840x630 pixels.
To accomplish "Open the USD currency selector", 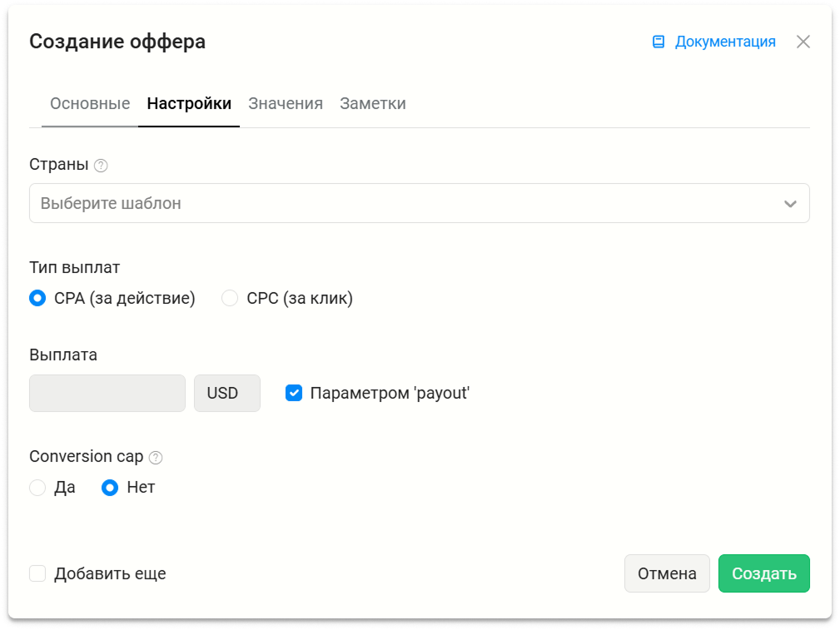I will (x=226, y=393).
